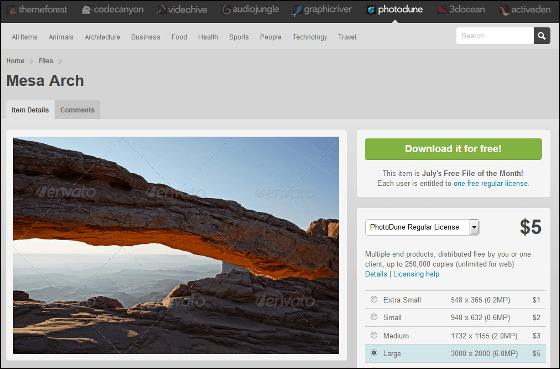The image size is (560, 369).
Task: Click the ThemeForest logo icon
Action: point(13,10)
